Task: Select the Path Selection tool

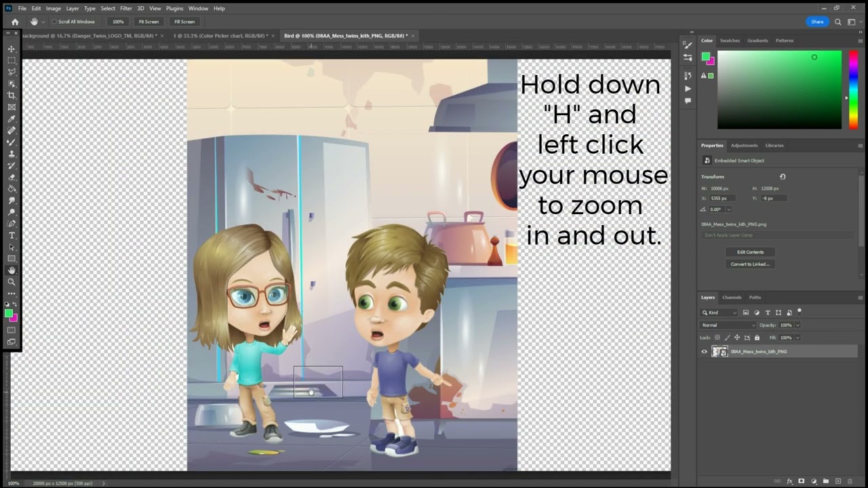Action: [12, 247]
